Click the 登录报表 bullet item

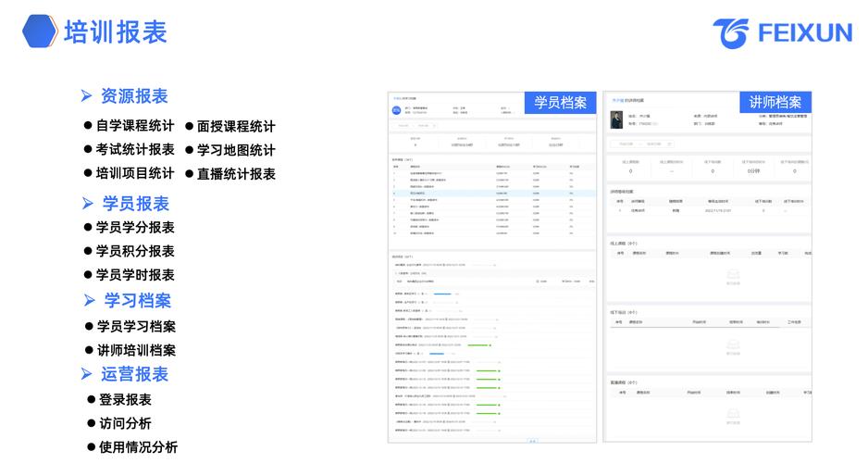click(x=119, y=399)
